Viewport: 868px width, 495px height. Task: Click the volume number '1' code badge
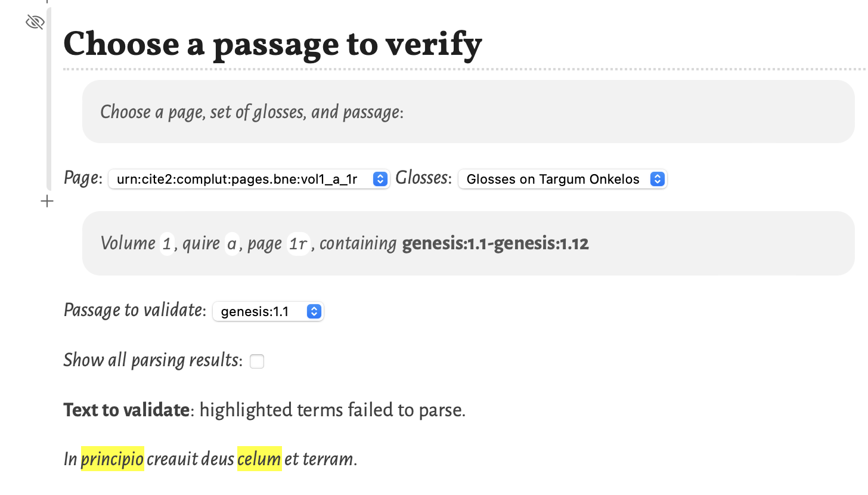[x=168, y=243]
